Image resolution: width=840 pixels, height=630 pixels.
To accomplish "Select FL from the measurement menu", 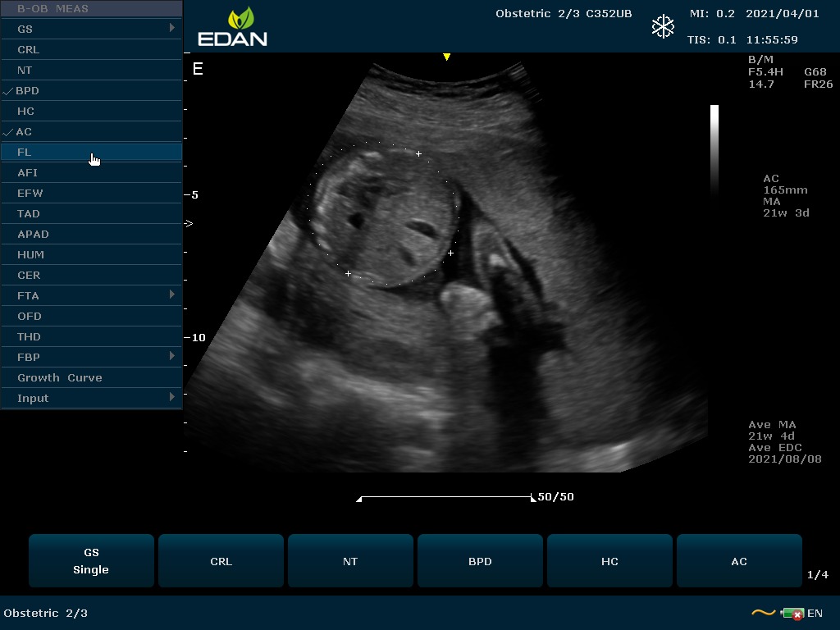I will pos(25,152).
